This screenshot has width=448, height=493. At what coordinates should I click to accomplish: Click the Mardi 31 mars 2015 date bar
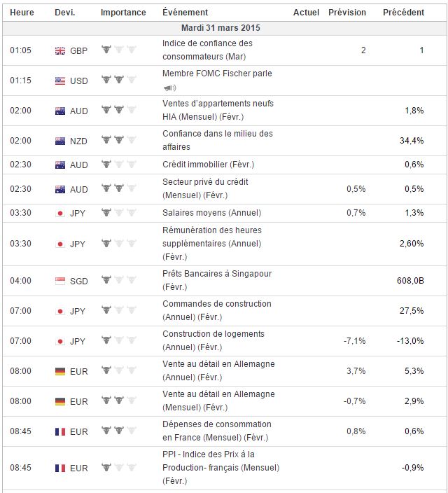coord(224,28)
